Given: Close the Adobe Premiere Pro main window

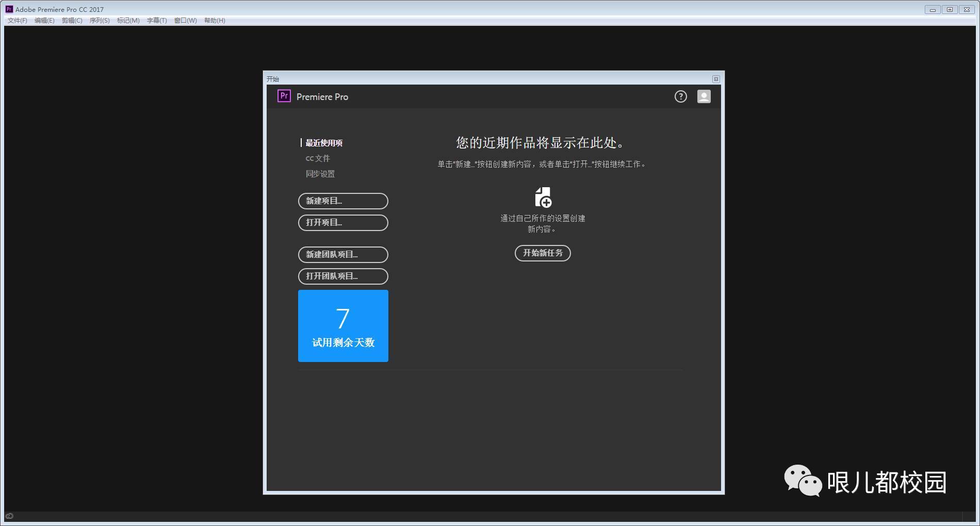Looking at the screenshot, I should coord(967,10).
